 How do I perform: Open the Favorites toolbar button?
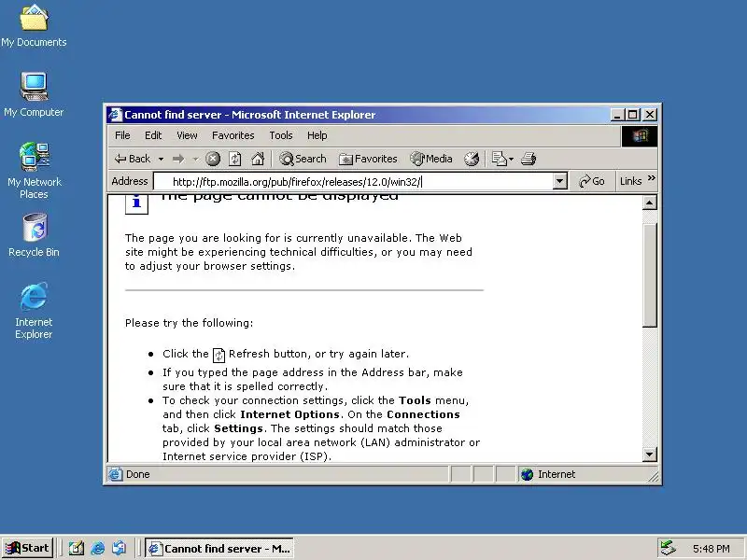(368, 159)
